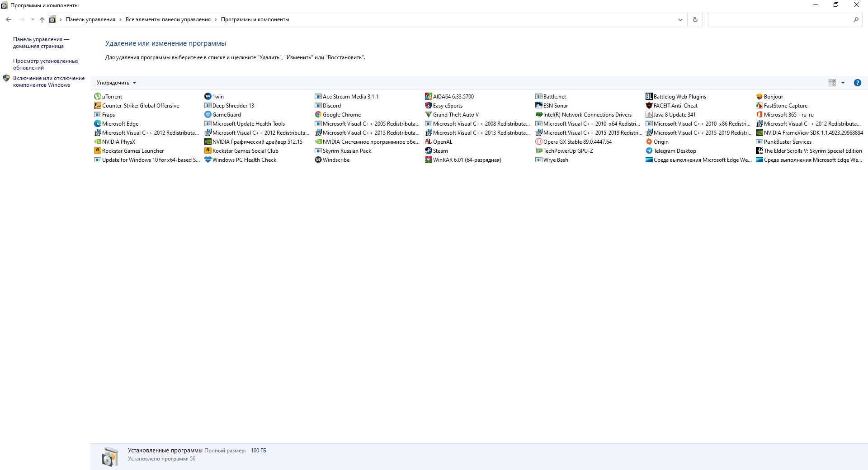Viewport: 868px width, 470px height.
Task: Open the address bar history dropdown
Action: [x=680, y=19]
